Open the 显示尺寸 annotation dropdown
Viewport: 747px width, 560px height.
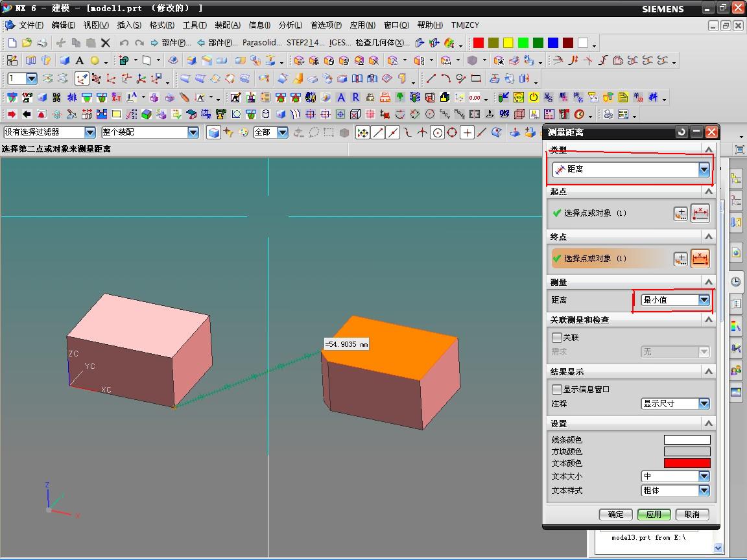click(x=704, y=404)
